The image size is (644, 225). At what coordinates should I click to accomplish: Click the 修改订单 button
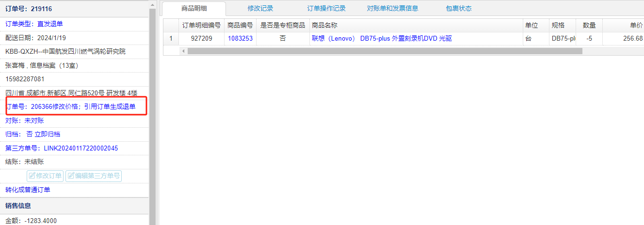(x=46, y=176)
